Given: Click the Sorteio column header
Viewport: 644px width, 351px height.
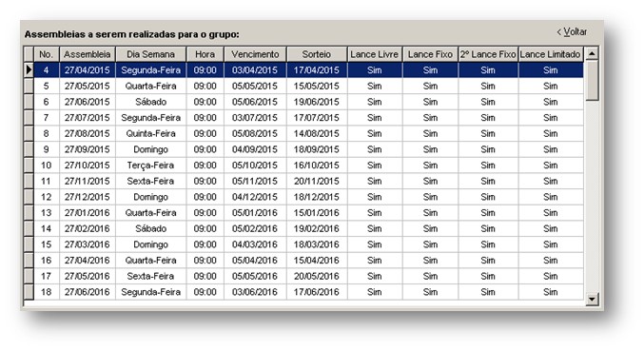Looking at the screenshot, I should click(317, 54).
